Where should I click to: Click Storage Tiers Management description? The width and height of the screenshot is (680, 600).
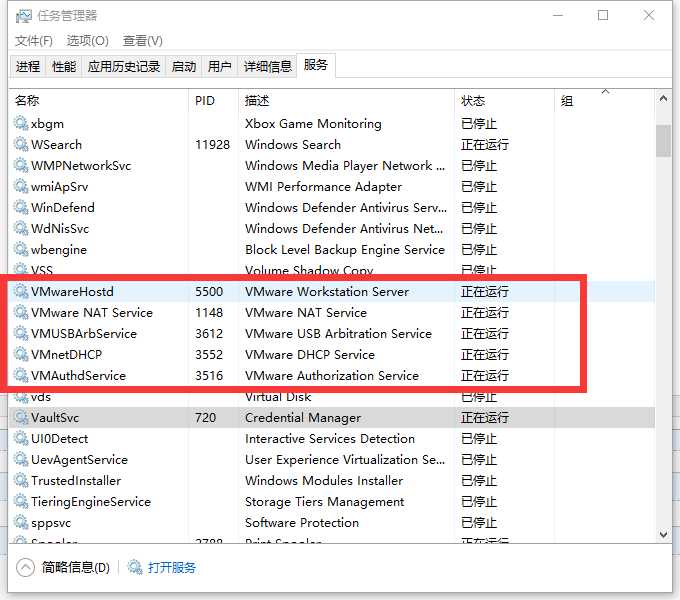pyautogui.click(x=324, y=502)
